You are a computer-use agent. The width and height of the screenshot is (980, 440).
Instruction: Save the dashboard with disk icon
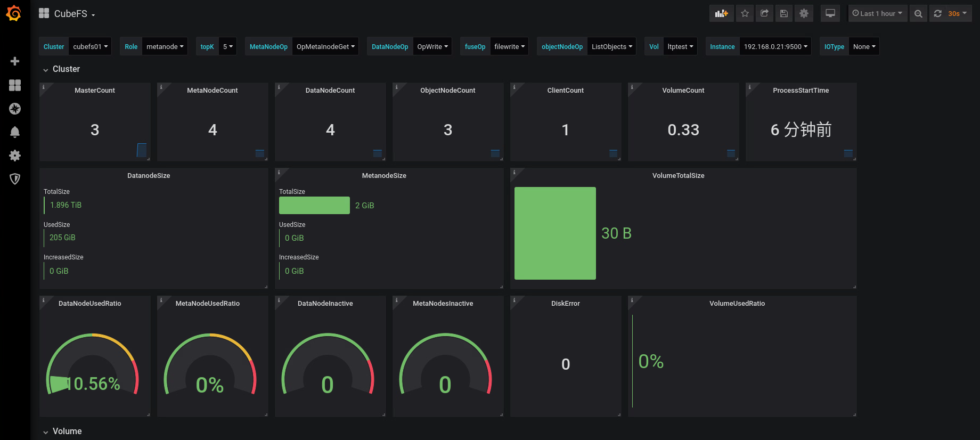click(x=784, y=13)
